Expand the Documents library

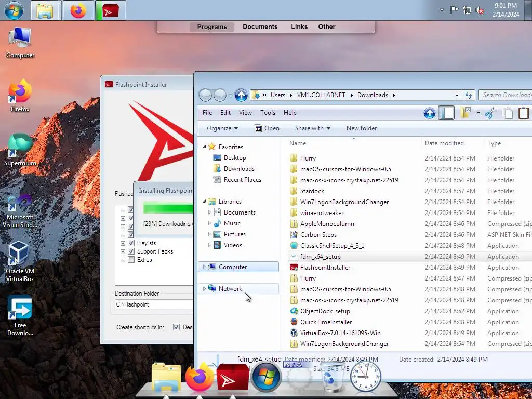point(209,212)
